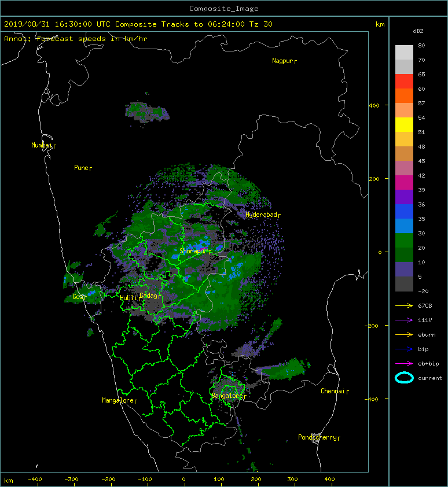Viewport: 448px width, 487px height.
Task: Click the Hubli city label
Action: (x=128, y=298)
